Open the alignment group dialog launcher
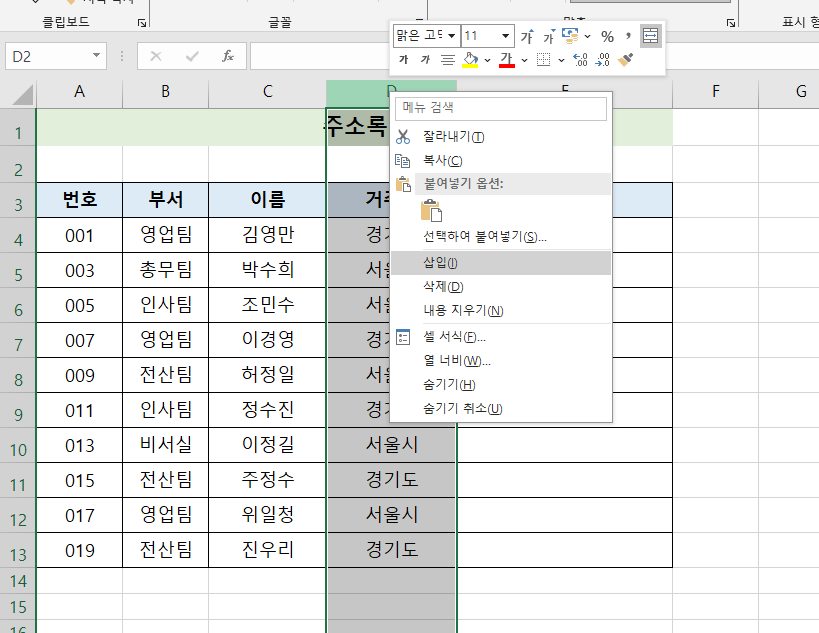 (731, 22)
